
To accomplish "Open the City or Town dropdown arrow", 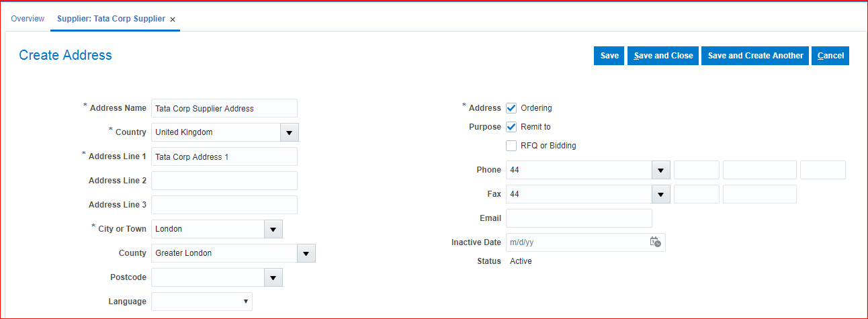I will (273, 229).
